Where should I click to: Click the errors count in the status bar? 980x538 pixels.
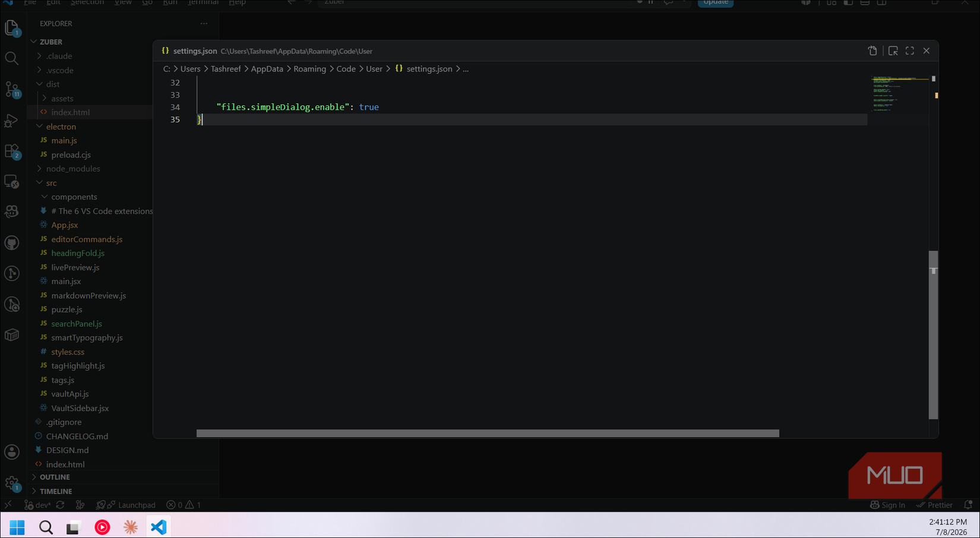click(175, 505)
